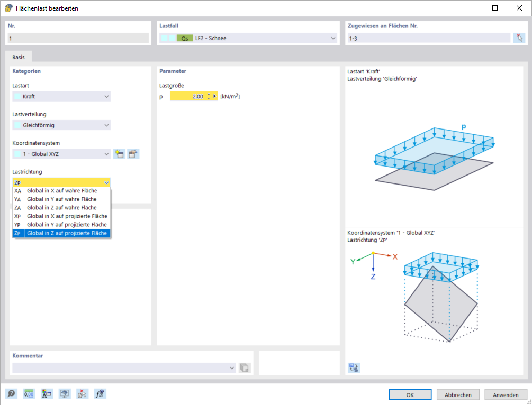Confirm with the OK button
Screen dimensions: 532x405
tap(410, 395)
